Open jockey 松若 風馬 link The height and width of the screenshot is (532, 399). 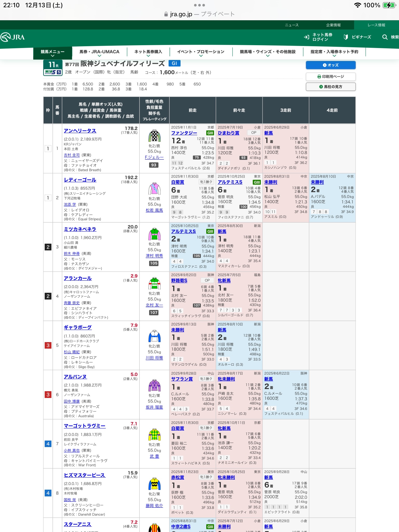coord(154,210)
